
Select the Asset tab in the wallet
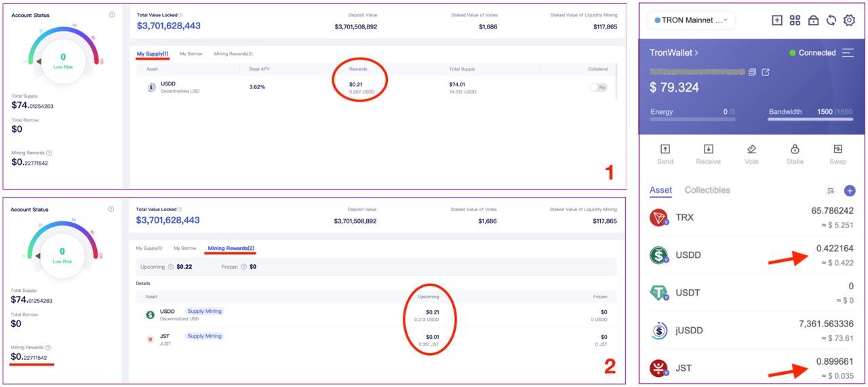tap(660, 190)
